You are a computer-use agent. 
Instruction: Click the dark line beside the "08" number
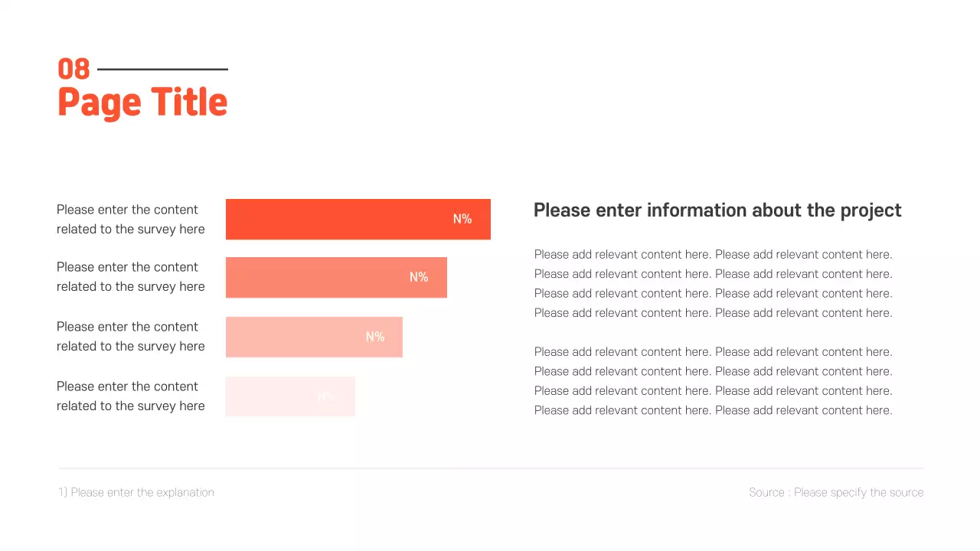[162, 70]
